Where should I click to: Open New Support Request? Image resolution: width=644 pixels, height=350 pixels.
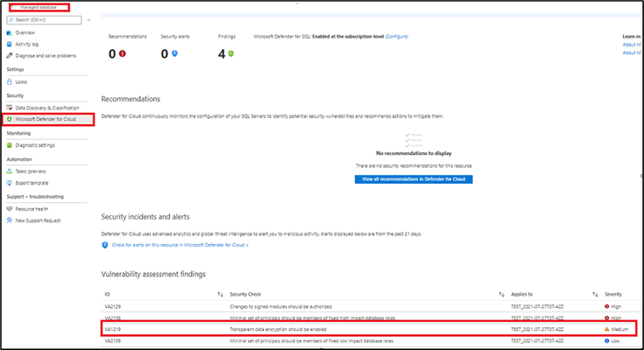coord(38,220)
